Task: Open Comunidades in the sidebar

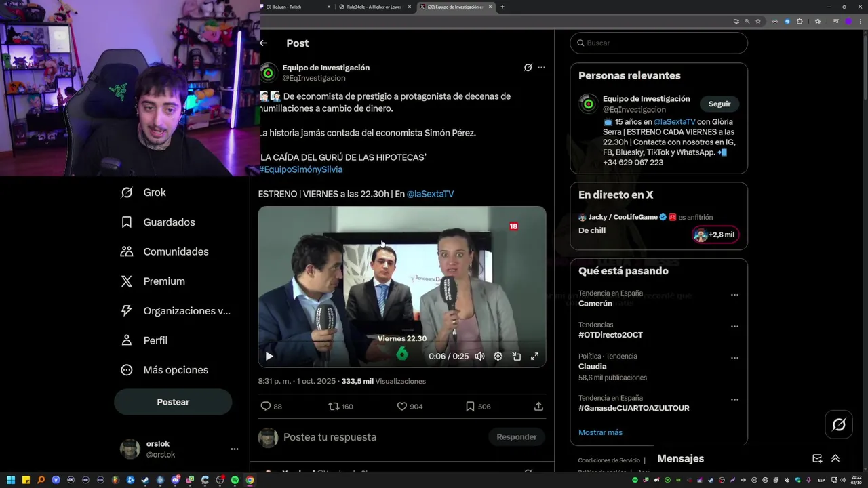Action: click(x=165, y=251)
